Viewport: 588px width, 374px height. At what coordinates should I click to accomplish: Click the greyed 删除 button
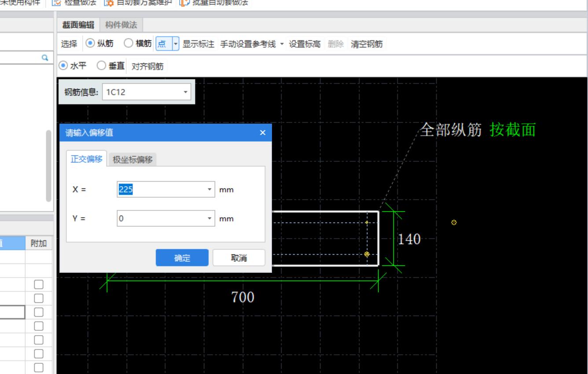click(336, 44)
